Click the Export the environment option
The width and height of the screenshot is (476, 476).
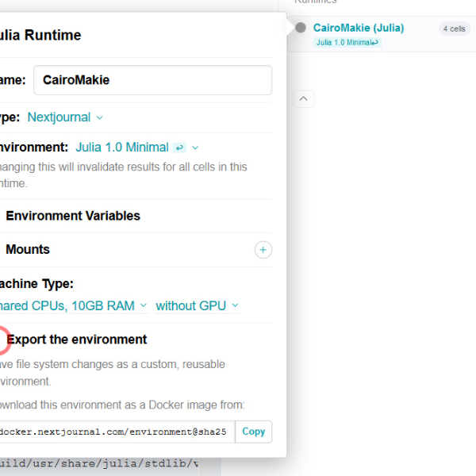76,340
